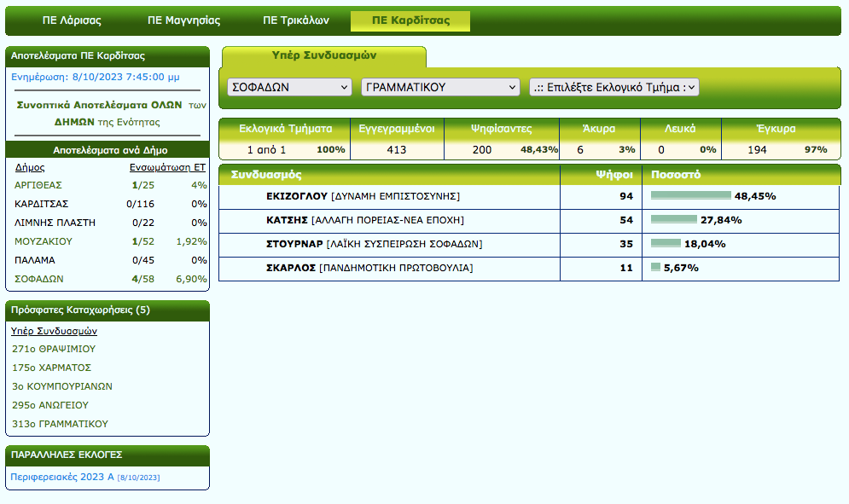Select ΣΟΦΑΔΩΝ in municipality results list

[39, 279]
